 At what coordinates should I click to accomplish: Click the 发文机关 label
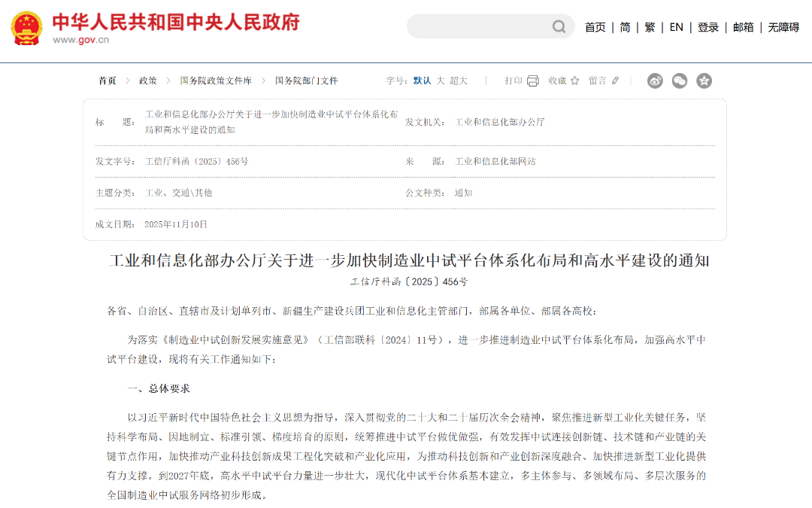[x=425, y=123]
